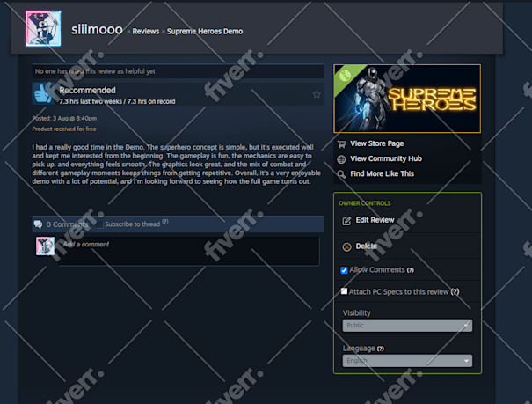This screenshot has width=532, height=404.
Task: Click the Delete cross icon
Action: (346, 246)
